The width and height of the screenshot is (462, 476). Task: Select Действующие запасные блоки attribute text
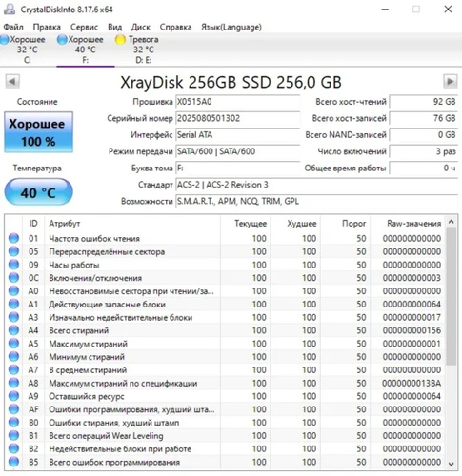click(107, 305)
